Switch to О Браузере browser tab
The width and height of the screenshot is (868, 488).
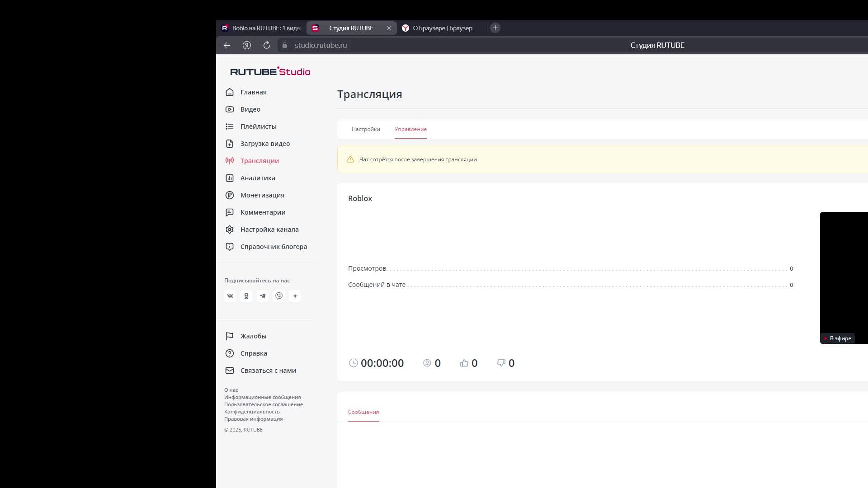442,28
